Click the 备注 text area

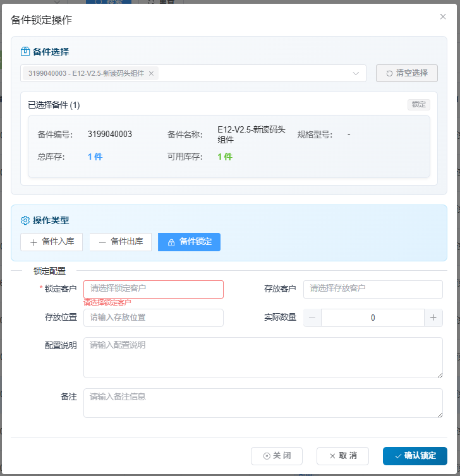click(x=263, y=403)
